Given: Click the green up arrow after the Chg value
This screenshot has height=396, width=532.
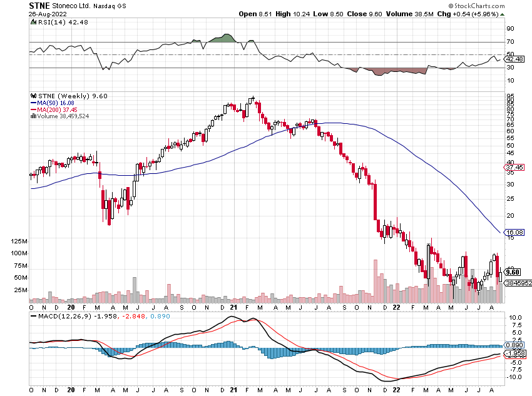Looking at the screenshot, I should click(x=502, y=14).
